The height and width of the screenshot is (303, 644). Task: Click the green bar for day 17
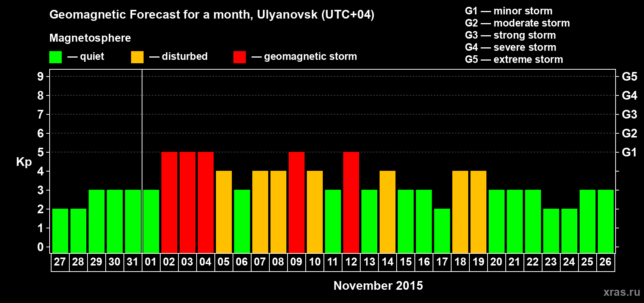[x=442, y=231]
